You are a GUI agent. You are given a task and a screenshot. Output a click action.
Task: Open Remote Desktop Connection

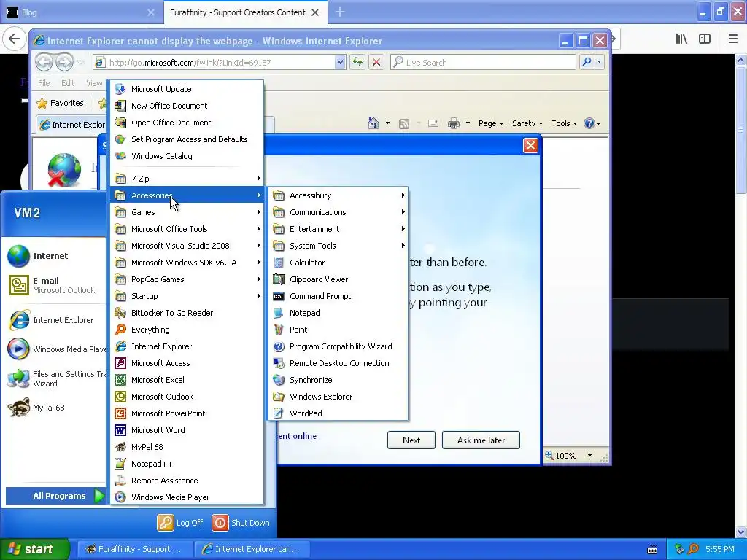point(338,363)
